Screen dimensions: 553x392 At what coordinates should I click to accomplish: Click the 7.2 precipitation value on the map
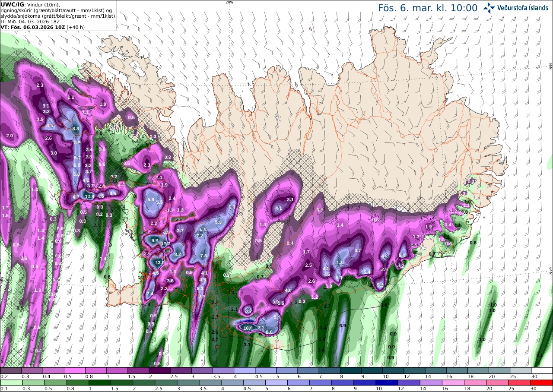tap(200, 236)
